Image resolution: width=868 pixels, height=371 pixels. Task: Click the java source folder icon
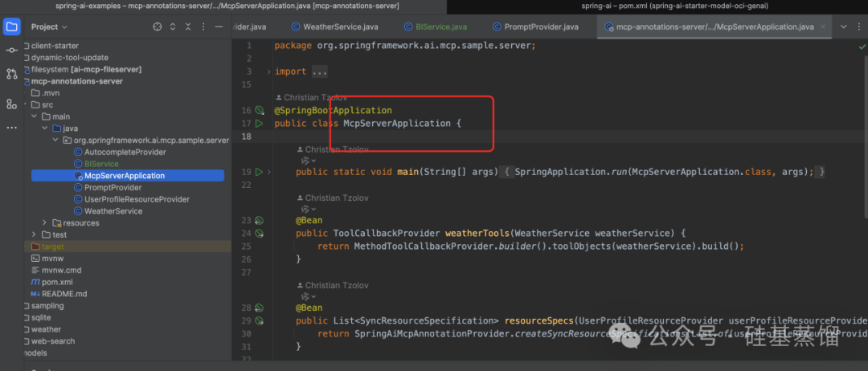56,128
